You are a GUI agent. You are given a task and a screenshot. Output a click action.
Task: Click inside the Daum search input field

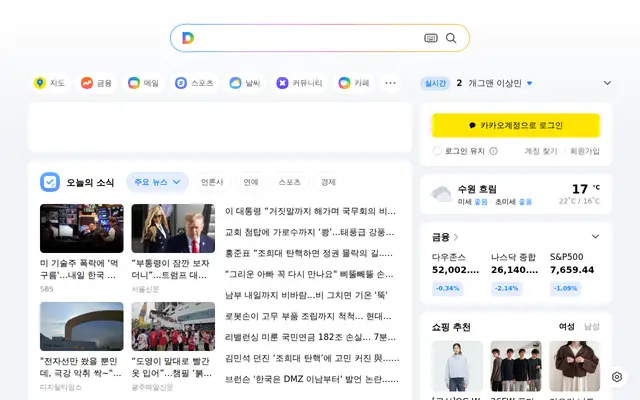308,38
